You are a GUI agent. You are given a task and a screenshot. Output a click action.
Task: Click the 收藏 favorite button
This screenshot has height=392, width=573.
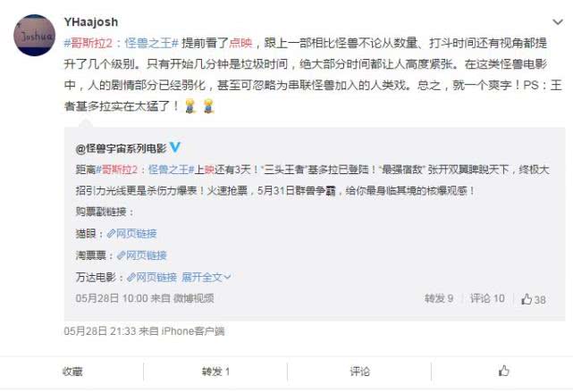pyautogui.click(x=72, y=371)
